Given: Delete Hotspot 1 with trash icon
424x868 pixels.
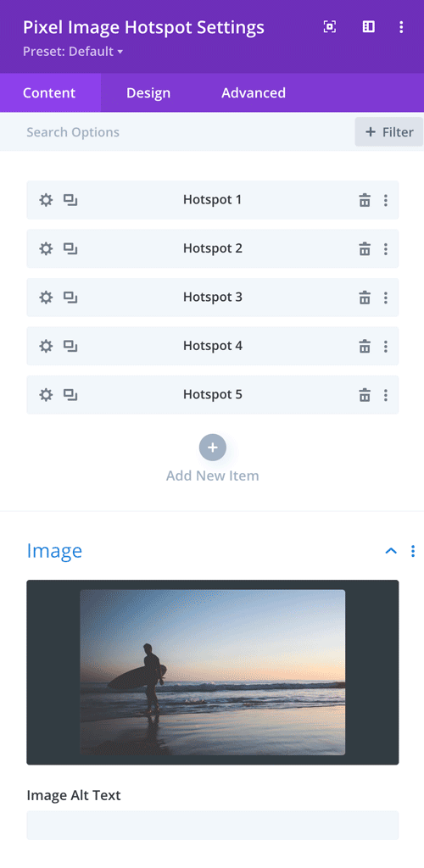Looking at the screenshot, I should (x=365, y=200).
